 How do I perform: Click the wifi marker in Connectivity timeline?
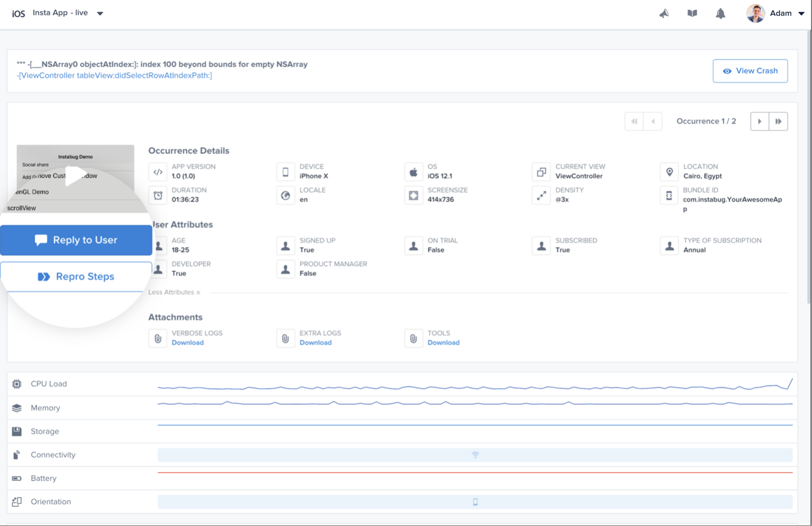point(475,455)
